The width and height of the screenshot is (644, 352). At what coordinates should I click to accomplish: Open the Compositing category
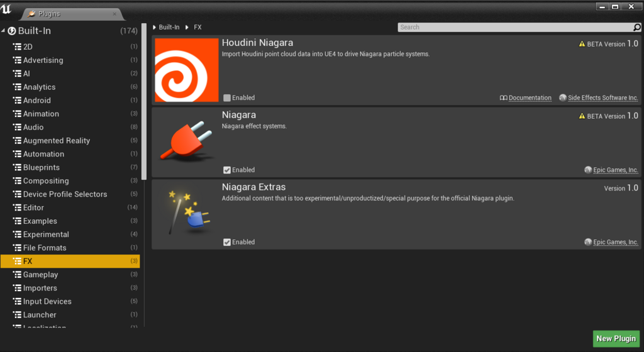tap(70, 181)
